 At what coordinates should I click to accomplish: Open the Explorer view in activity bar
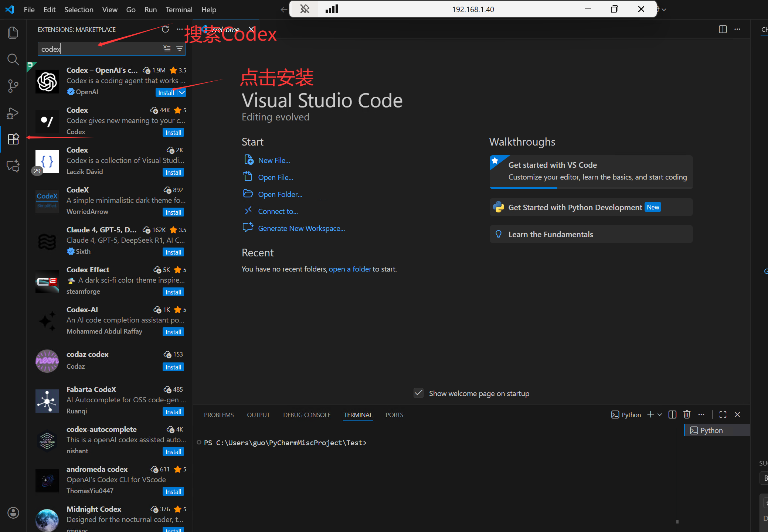13,33
